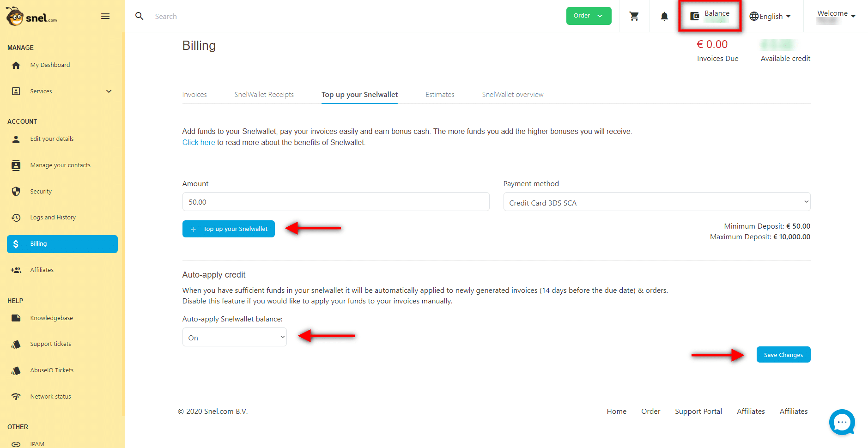Viewport: 868px width, 448px height.
Task: Click the Balance wallet icon
Action: pyautogui.click(x=695, y=16)
